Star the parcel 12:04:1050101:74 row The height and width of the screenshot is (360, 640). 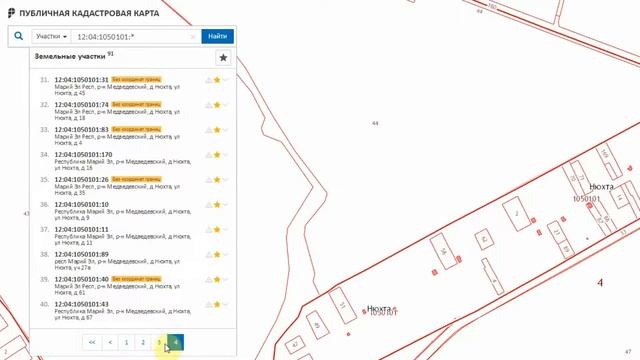coord(217,105)
